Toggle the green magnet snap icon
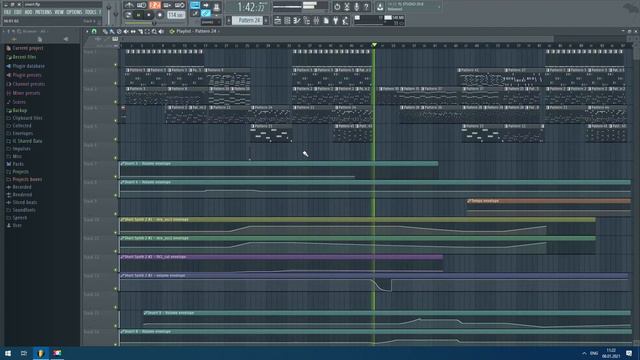Image resolution: width=640 pixels, height=360 pixels. (x=94, y=31)
